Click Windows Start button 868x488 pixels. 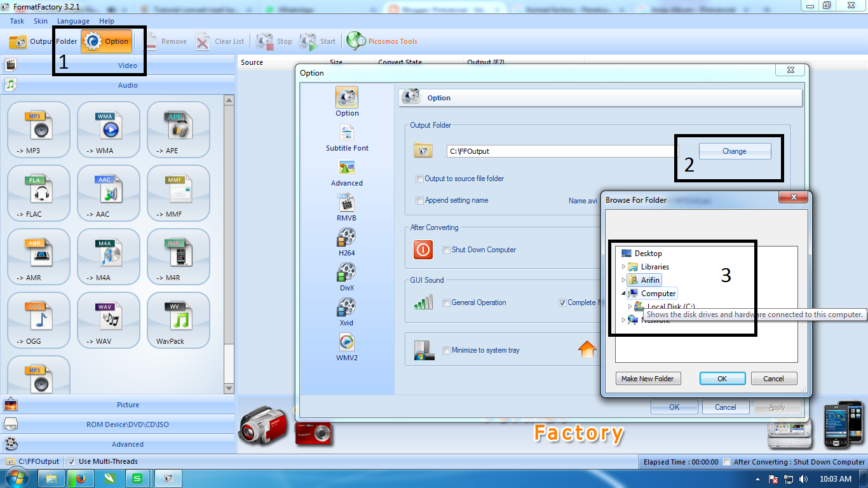(x=16, y=478)
